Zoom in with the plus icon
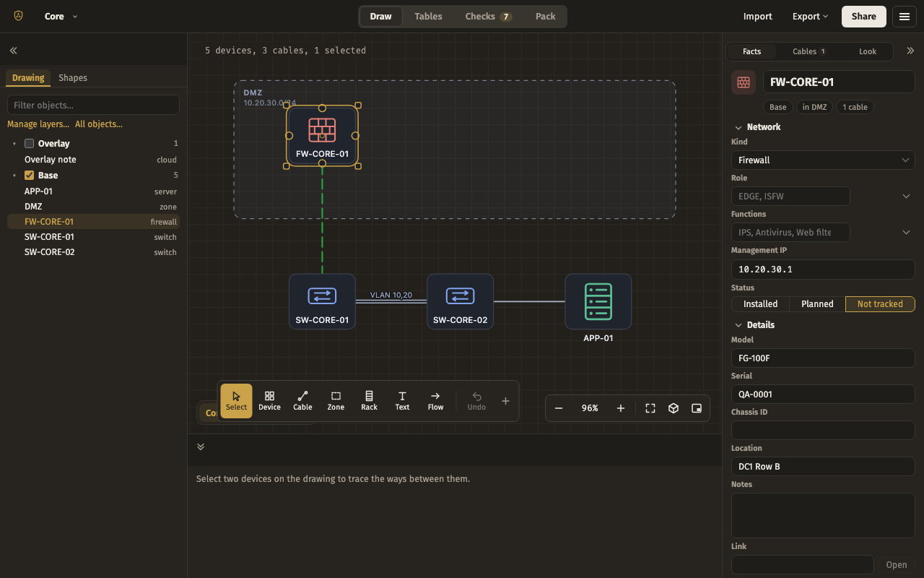Image resolution: width=924 pixels, height=578 pixels. click(621, 408)
